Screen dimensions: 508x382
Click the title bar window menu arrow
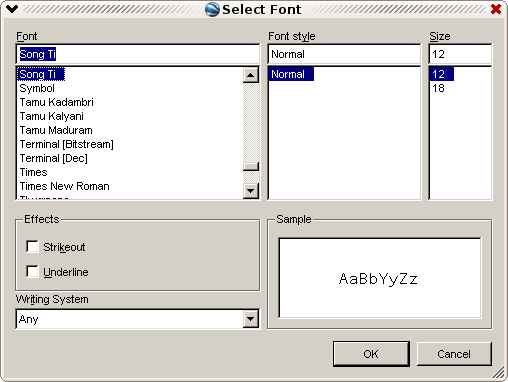point(12,9)
